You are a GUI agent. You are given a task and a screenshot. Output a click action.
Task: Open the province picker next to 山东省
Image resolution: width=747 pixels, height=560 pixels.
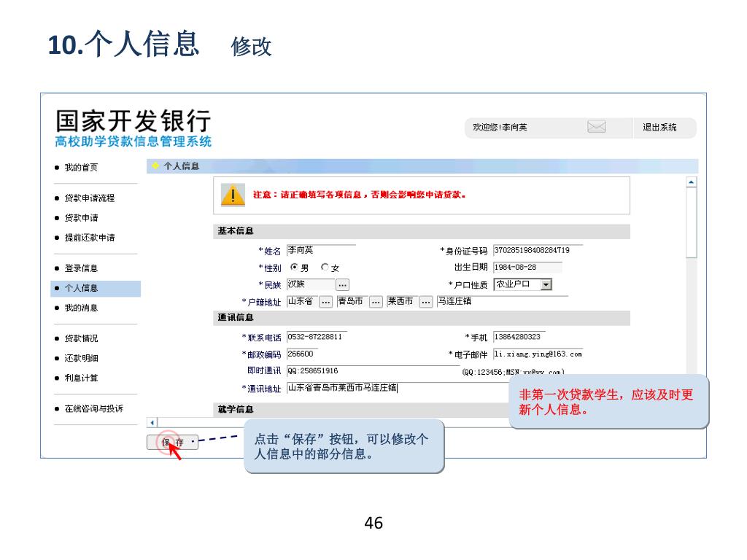(326, 302)
